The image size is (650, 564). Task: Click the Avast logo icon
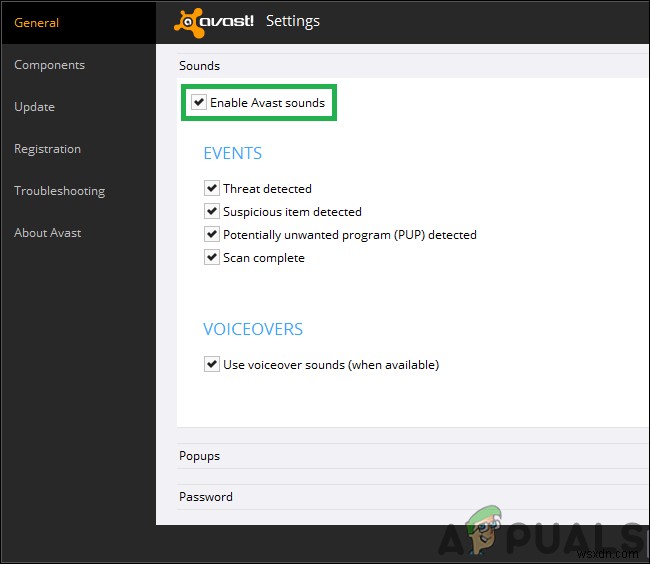click(214, 22)
